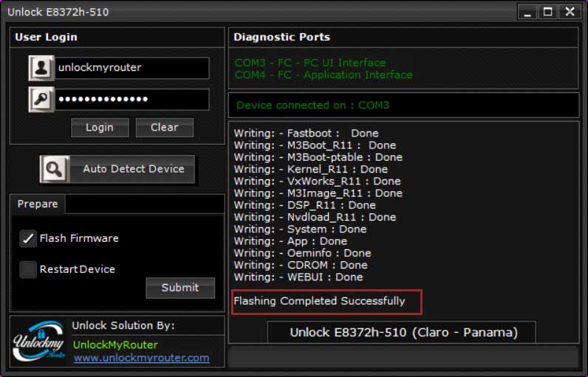Close the Unlock E8372h-510 window

[570, 13]
